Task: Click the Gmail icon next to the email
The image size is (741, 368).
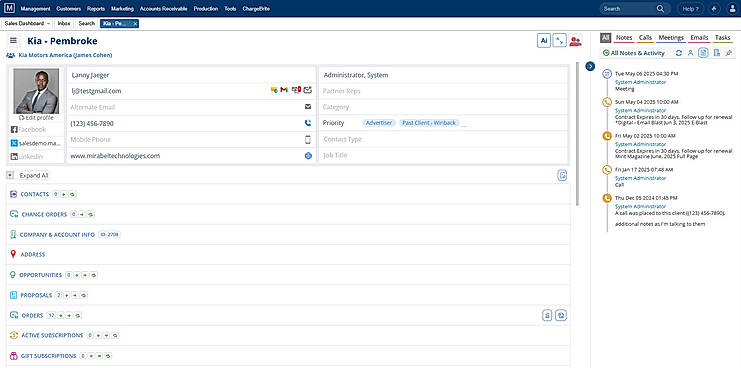Action: click(x=284, y=90)
